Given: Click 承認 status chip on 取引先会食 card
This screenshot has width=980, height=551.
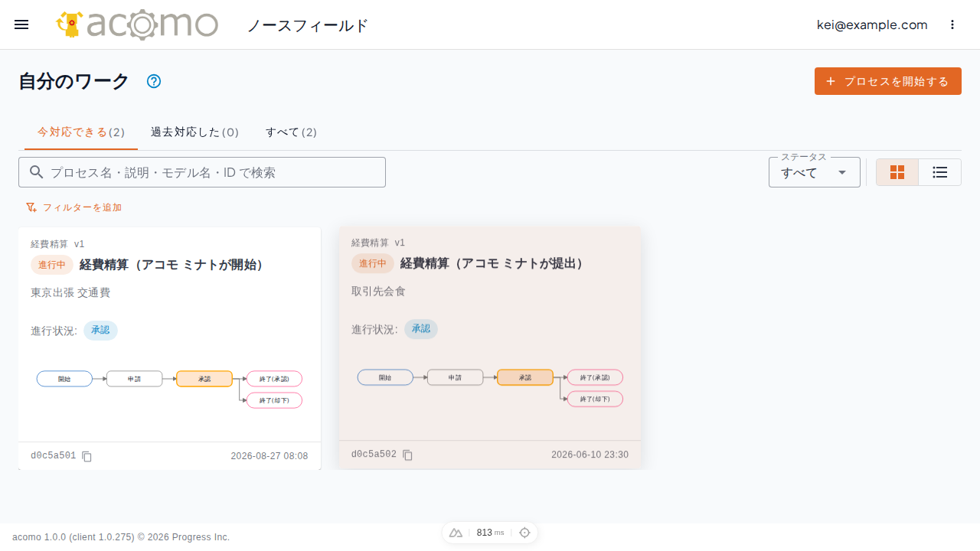Looking at the screenshot, I should pos(421,329).
